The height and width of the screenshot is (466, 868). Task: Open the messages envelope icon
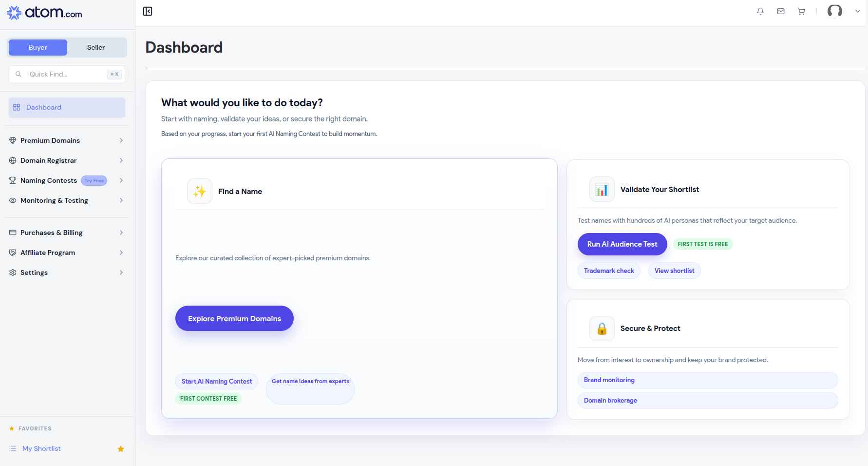[781, 11]
